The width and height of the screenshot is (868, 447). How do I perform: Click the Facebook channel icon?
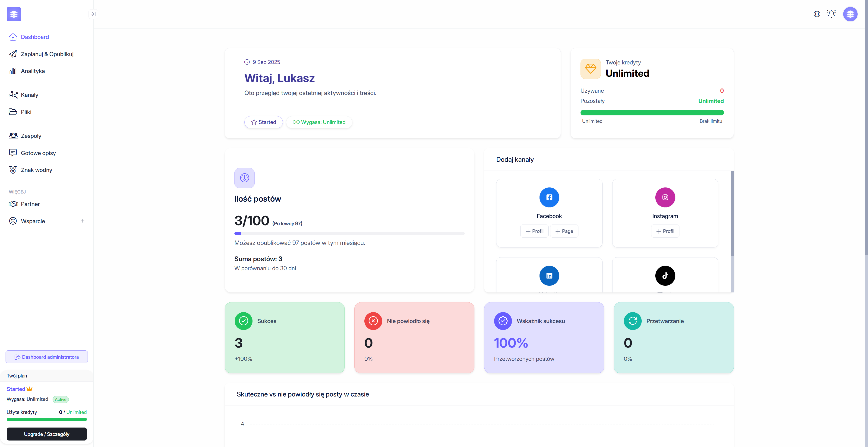pyautogui.click(x=549, y=197)
